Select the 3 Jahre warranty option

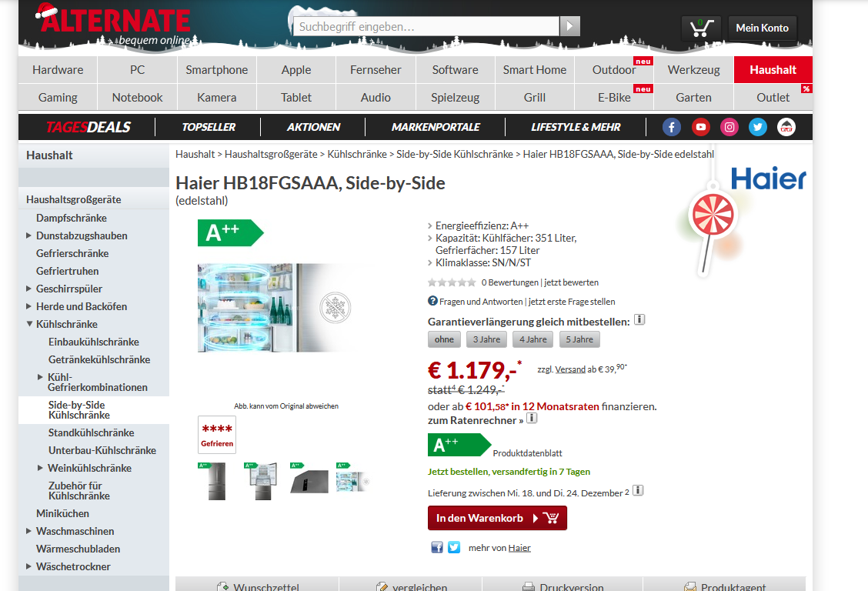pos(486,339)
